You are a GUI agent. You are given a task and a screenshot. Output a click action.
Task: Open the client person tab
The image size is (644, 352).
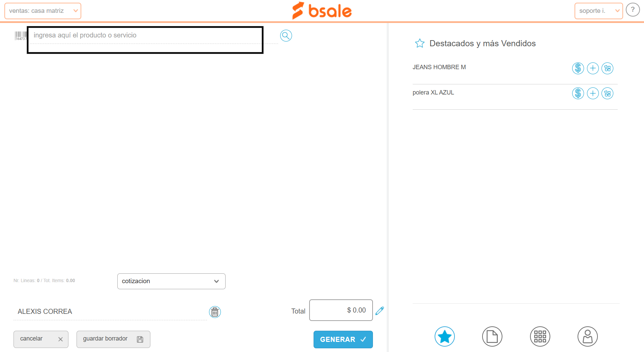588,336
